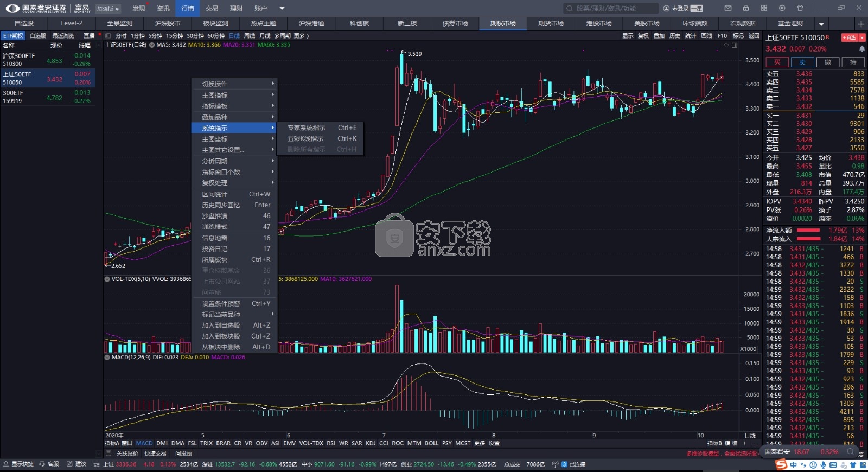Zoom out chart with minus button
Screen dimensions: 868x472
tap(755, 443)
